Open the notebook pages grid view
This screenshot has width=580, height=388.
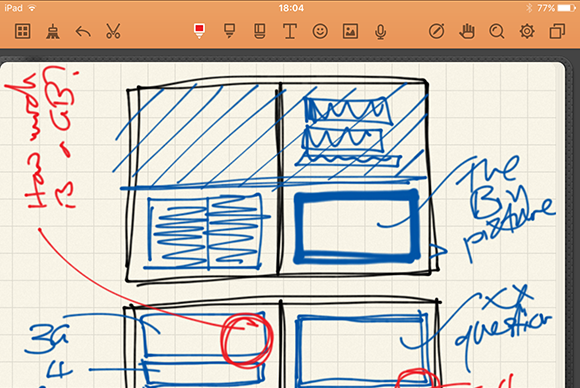coord(23,31)
